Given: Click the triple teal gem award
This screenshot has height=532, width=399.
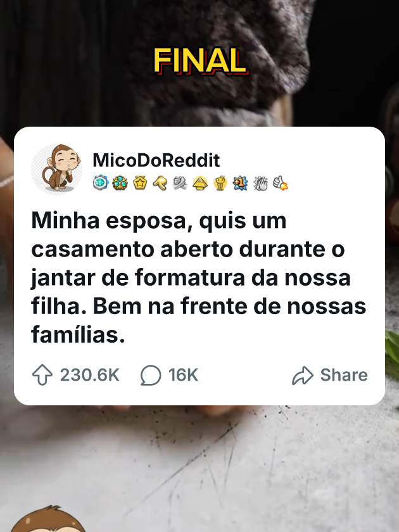Looking at the screenshot, I should pos(120,183).
